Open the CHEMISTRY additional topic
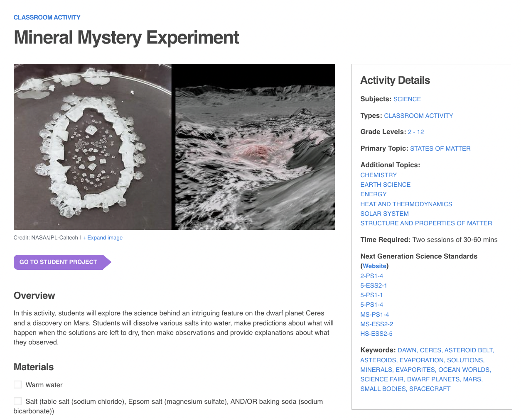521x420 pixels. [x=378, y=175]
